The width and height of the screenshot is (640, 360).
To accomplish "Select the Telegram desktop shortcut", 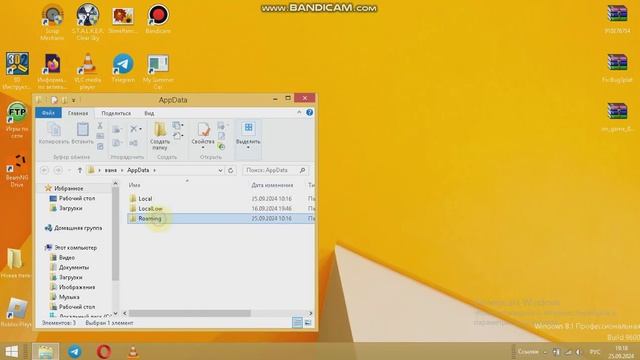I will tap(123, 68).
